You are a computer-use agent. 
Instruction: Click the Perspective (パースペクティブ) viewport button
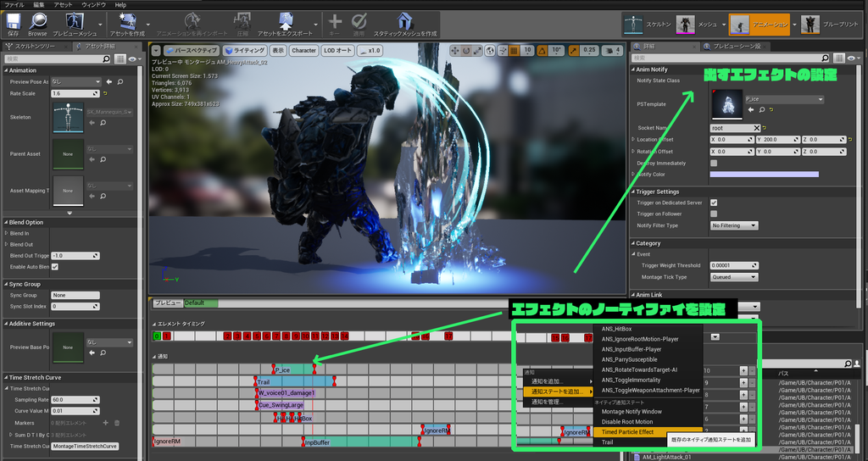coord(192,50)
